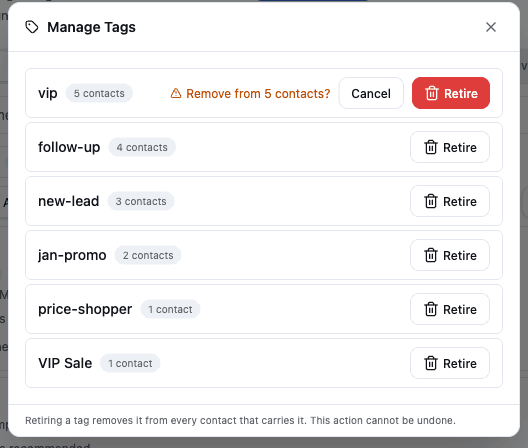Close the Manage Tags dialog

491,27
